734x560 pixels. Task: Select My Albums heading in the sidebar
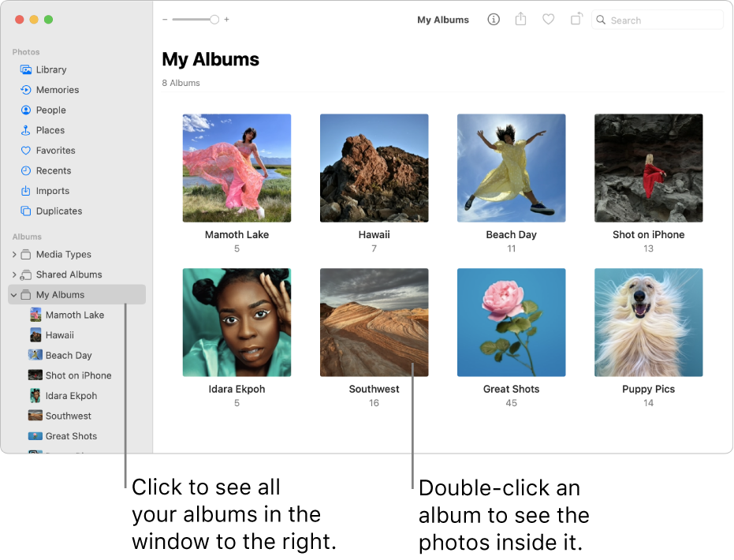point(62,294)
